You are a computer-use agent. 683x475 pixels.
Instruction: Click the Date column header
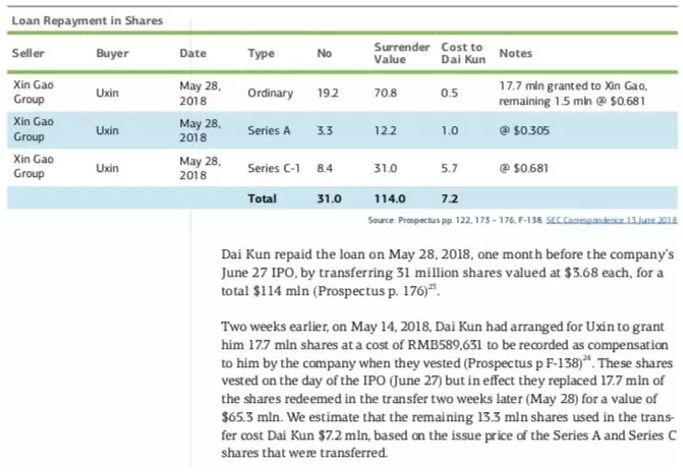(193, 53)
